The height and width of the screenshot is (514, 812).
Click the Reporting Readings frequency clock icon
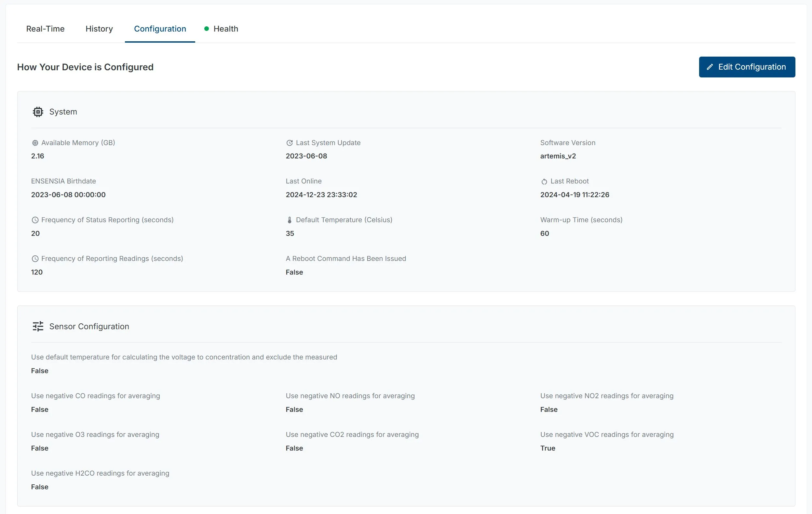[35, 259]
